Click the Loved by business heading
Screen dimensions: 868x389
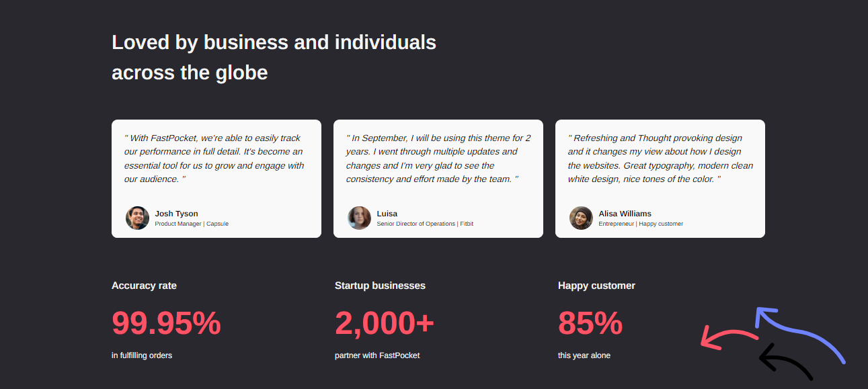click(x=274, y=57)
